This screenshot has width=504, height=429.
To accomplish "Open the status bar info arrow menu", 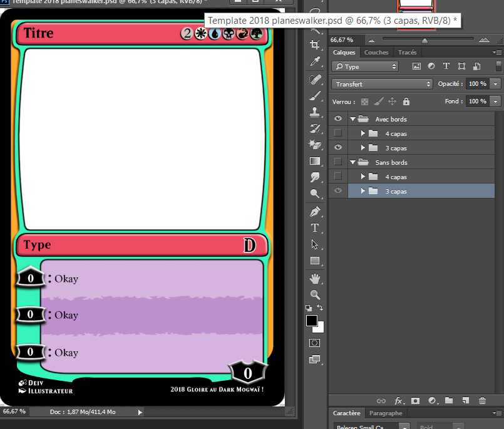I will 140,412.
